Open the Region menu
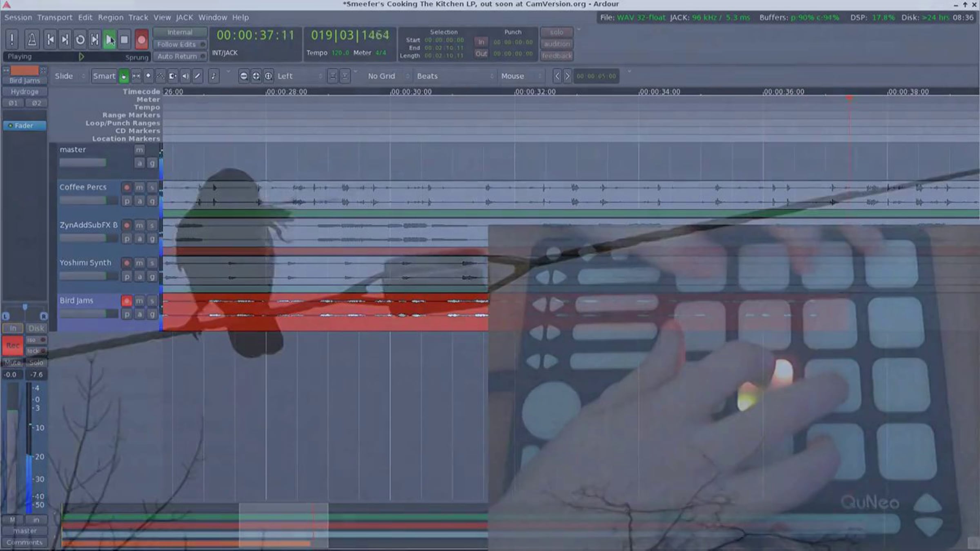980x551 pixels. (110, 18)
